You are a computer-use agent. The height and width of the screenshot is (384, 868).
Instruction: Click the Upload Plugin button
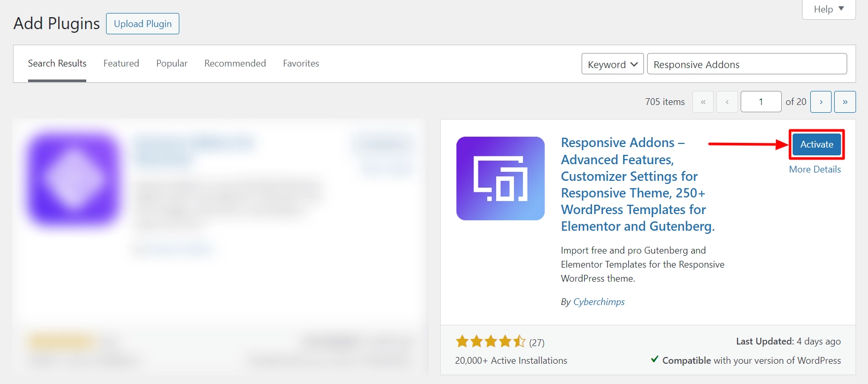142,24
